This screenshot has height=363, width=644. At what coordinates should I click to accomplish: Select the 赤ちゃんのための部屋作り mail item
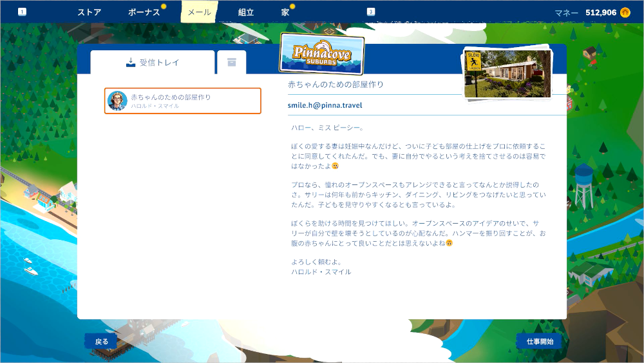(183, 101)
